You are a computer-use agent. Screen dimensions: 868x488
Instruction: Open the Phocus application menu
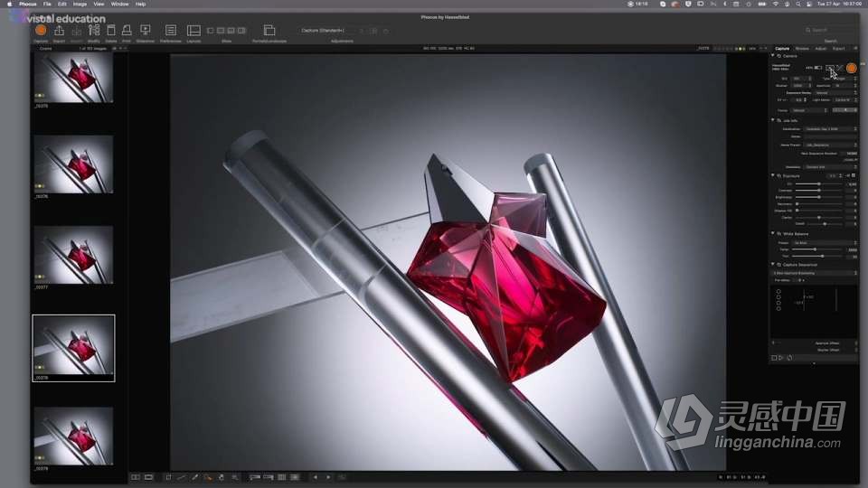click(28, 4)
